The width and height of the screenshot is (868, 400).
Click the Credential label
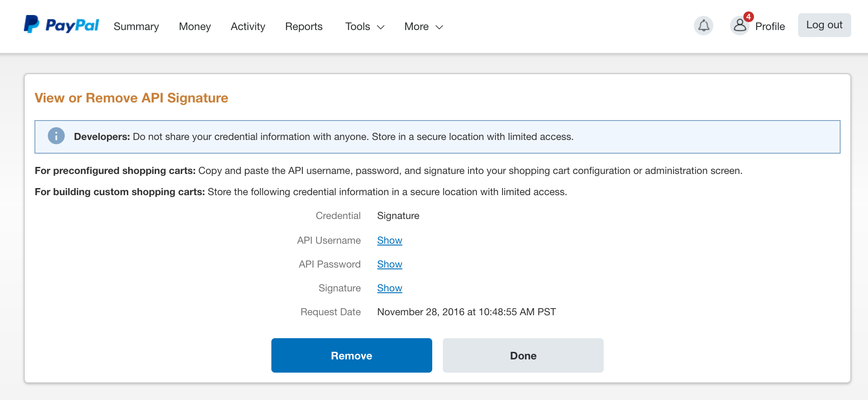338,216
